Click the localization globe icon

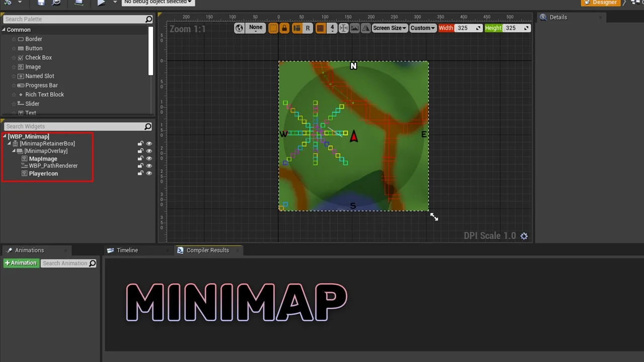239,28
